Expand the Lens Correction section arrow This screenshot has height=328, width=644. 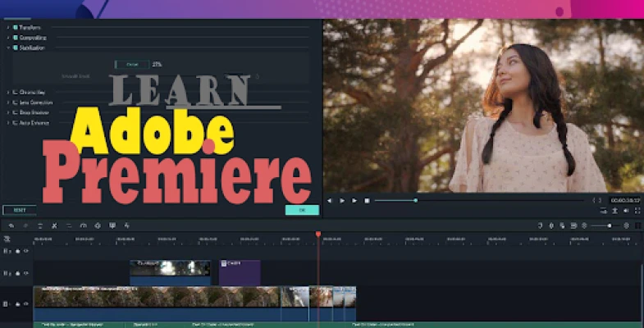(x=8, y=102)
